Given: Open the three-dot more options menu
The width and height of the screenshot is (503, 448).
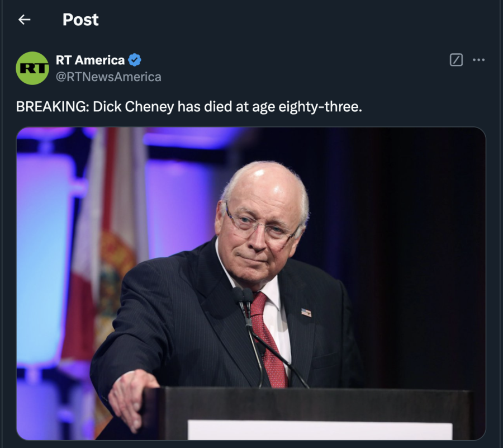Looking at the screenshot, I should 478,60.
